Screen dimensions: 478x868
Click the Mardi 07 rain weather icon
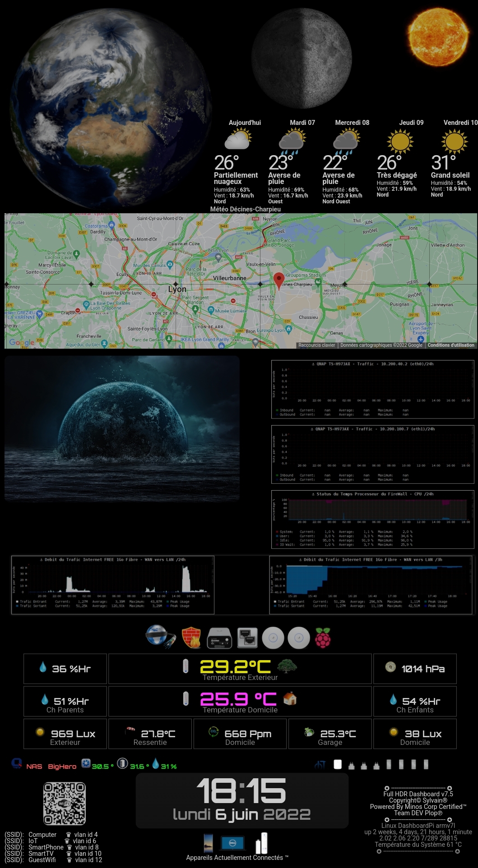coord(292,141)
